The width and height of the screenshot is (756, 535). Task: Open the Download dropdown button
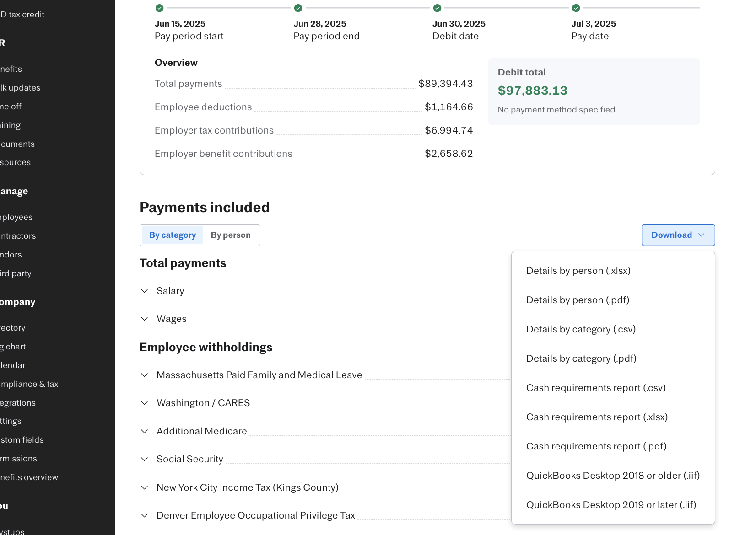[x=678, y=235]
